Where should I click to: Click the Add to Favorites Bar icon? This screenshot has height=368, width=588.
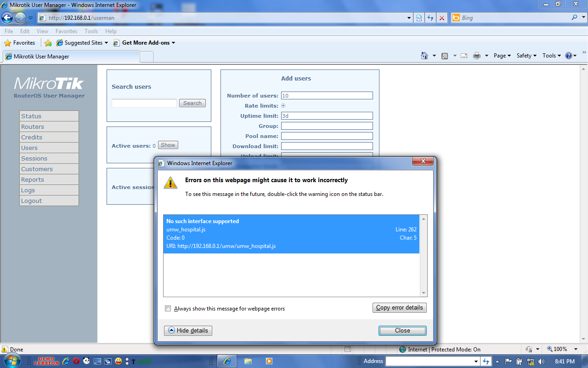click(48, 43)
